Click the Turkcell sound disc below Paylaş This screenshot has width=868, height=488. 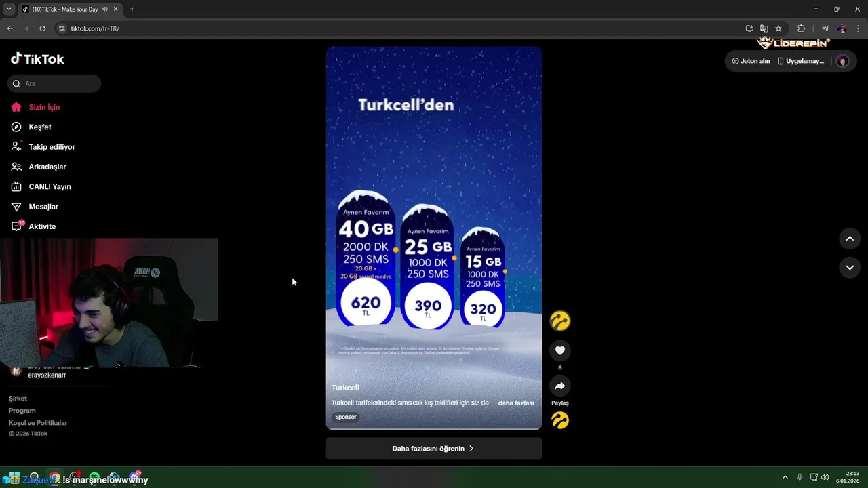coord(560,421)
